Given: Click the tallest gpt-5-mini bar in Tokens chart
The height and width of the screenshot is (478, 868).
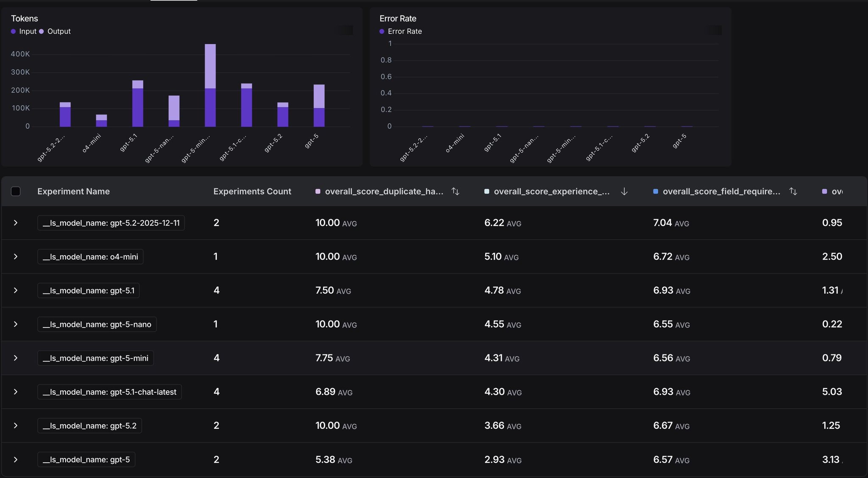Looking at the screenshot, I should pos(210,85).
